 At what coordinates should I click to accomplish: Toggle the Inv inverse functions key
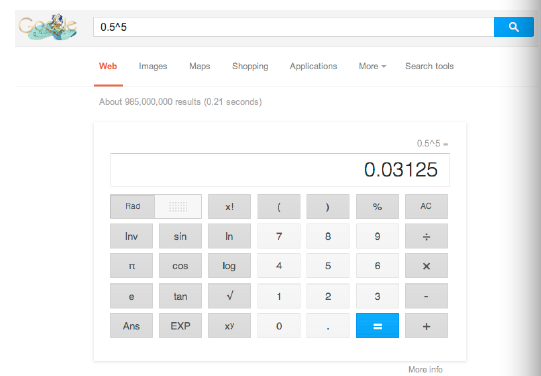click(131, 236)
